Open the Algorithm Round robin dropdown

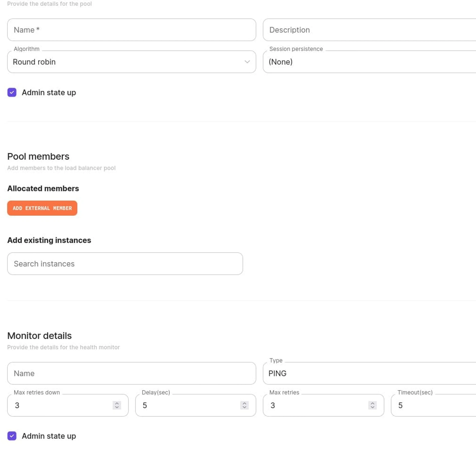[x=131, y=62]
